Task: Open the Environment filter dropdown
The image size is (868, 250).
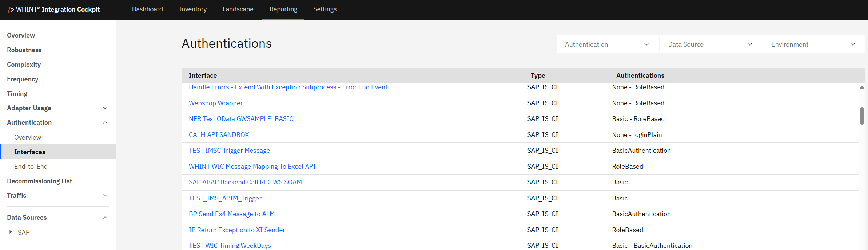Action: (x=813, y=44)
